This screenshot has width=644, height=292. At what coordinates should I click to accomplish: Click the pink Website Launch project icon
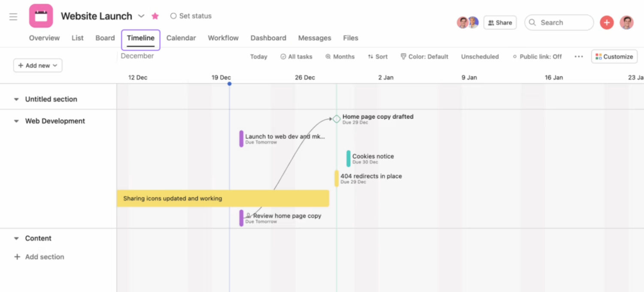(x=41, y=15)
